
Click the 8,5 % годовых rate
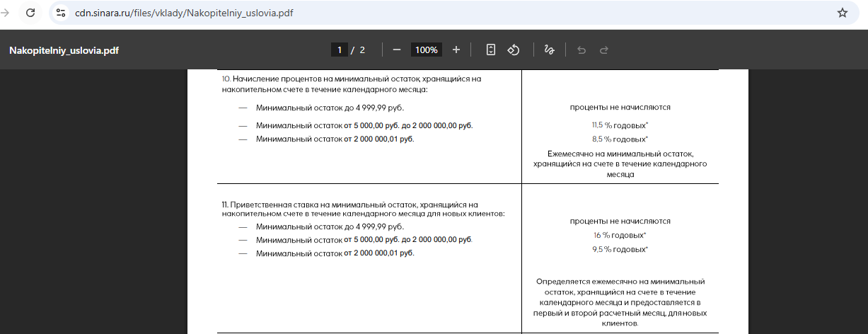(x=620, y=139)
